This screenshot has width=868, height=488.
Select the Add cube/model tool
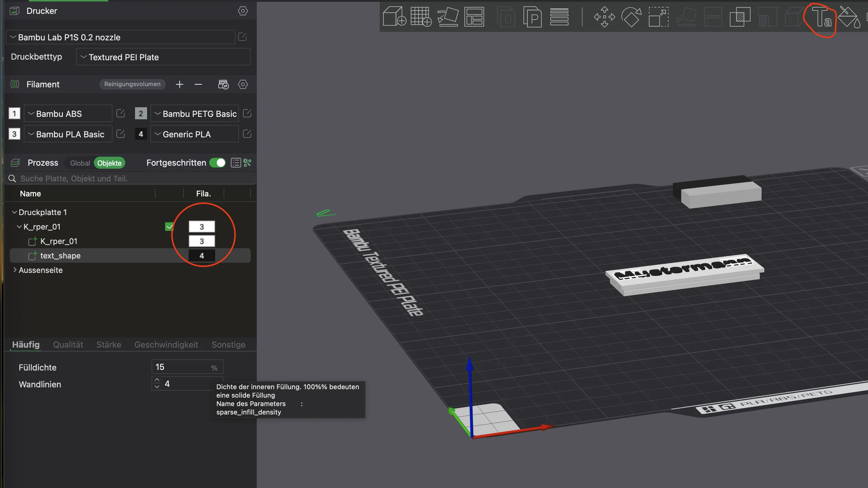pos(394,16)
